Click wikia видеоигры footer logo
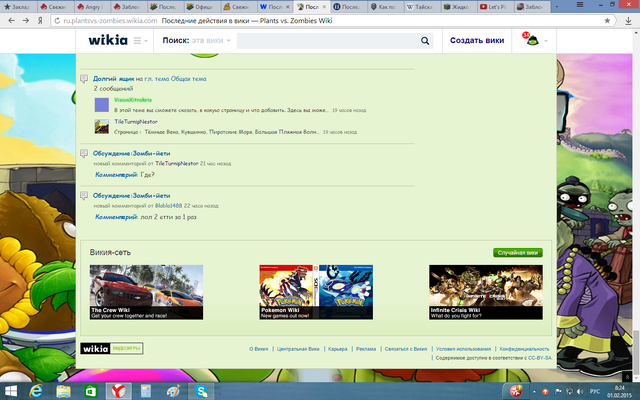The width and height of the screenshot is (640, 400). coord(111,349)
